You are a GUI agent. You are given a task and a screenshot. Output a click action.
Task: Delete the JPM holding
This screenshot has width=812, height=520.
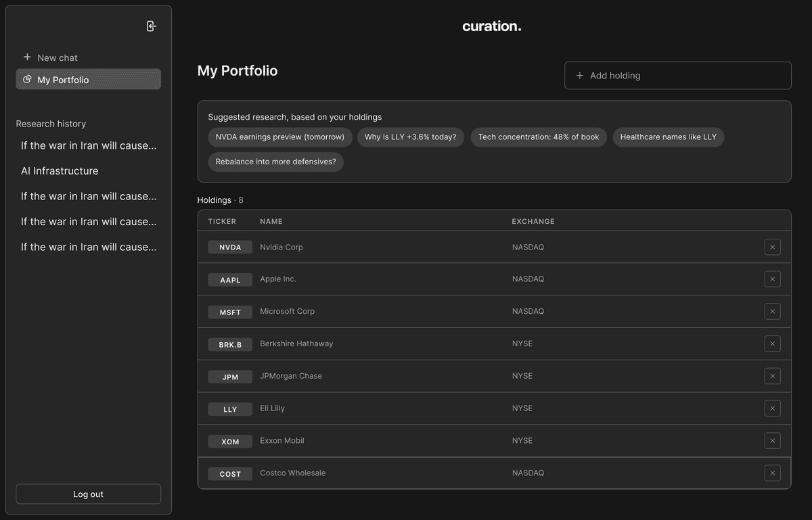(772, 376)
